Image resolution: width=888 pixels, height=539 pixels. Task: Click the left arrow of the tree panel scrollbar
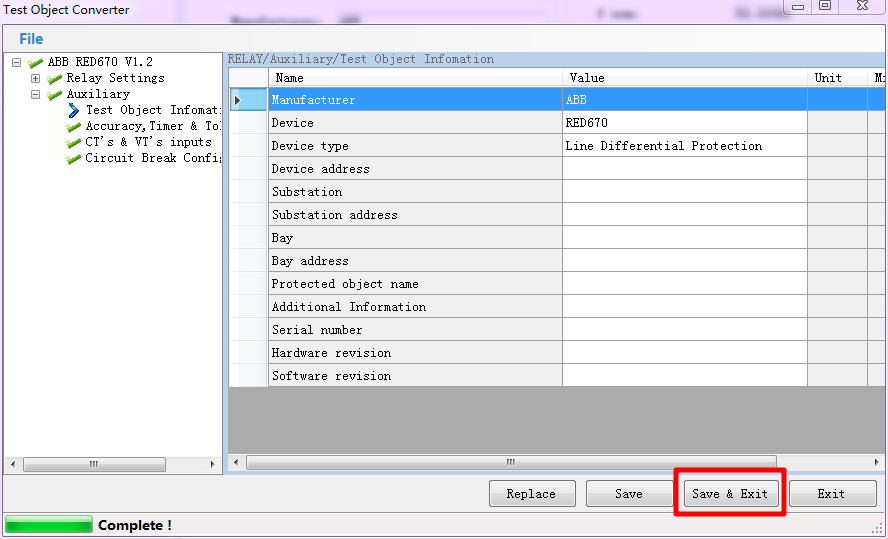click(x=13, y=464)
